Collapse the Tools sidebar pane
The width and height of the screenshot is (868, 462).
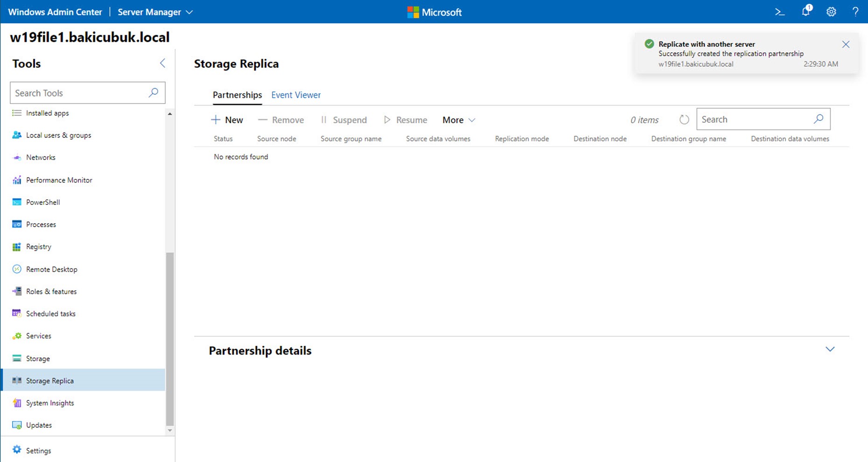point(162,63)
